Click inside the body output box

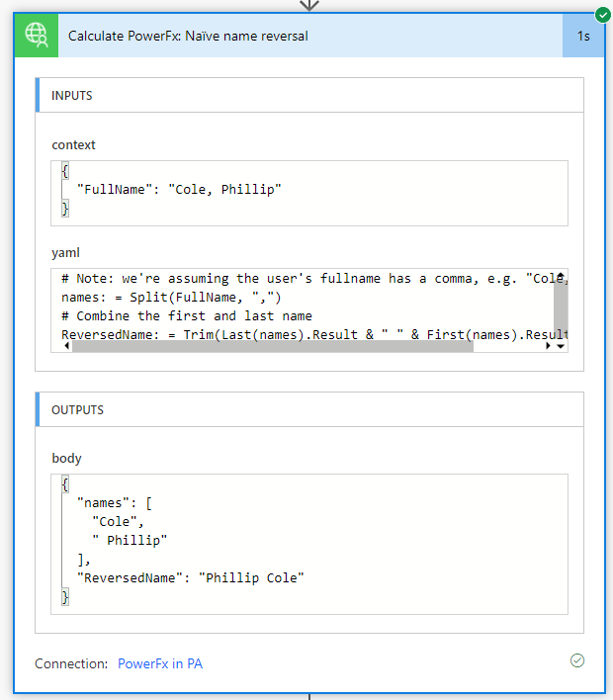(309, 544)
